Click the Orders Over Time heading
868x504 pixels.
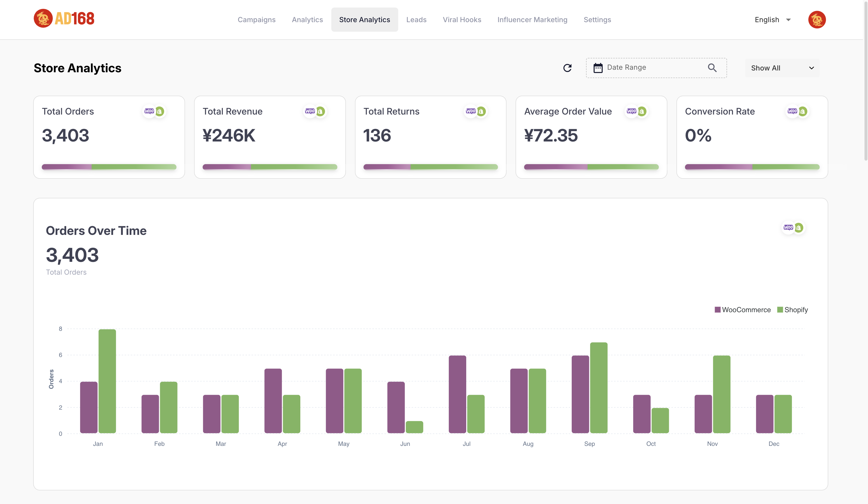tap(96, 230)
